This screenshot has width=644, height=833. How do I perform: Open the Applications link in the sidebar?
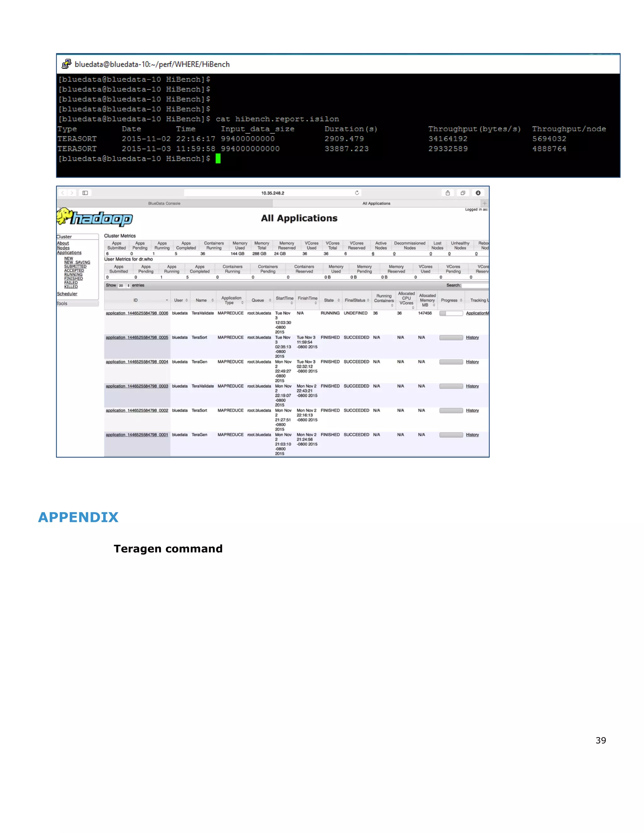click(69, 252)
